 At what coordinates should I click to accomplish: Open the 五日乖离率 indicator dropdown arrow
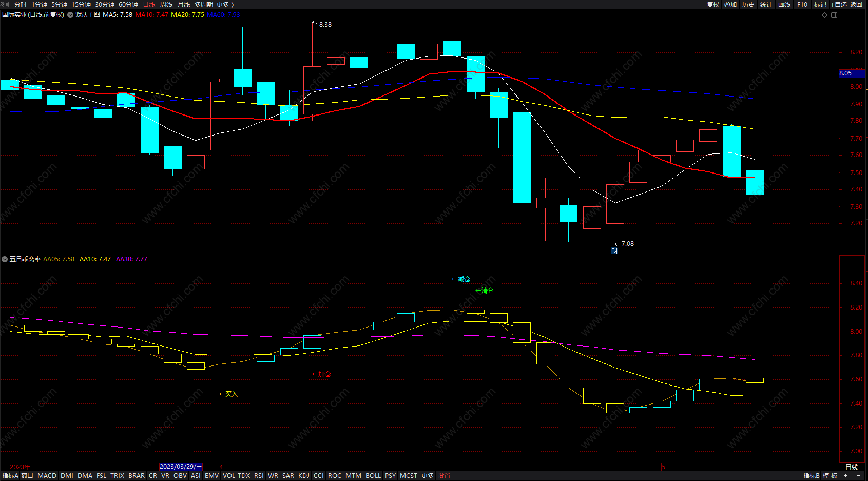pyautogui.click(x=5, y=259)
